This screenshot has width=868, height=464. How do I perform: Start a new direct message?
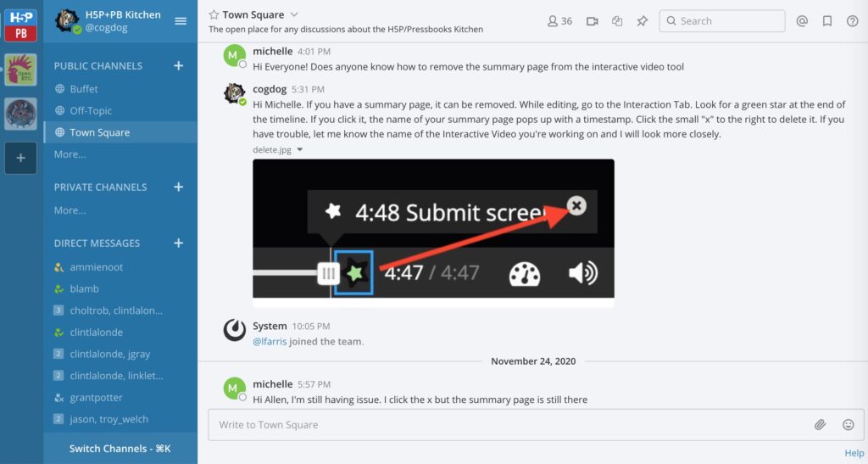178,243
